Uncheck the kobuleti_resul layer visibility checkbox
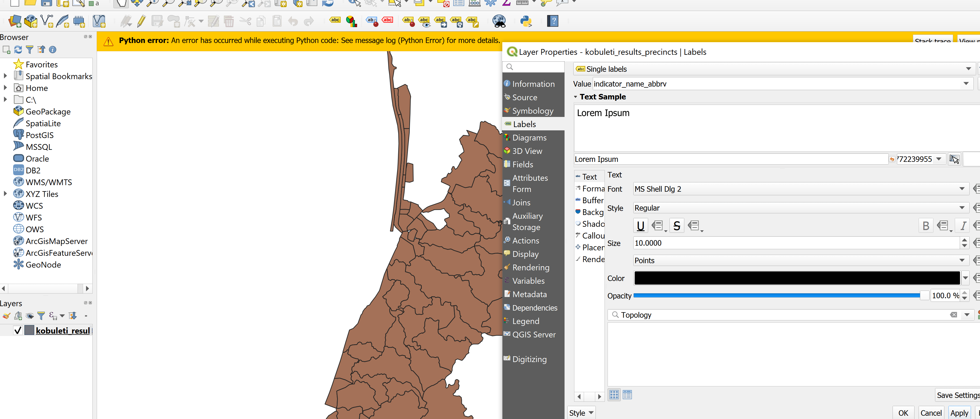This screenshot has height=419, width=980. point(18,331)
